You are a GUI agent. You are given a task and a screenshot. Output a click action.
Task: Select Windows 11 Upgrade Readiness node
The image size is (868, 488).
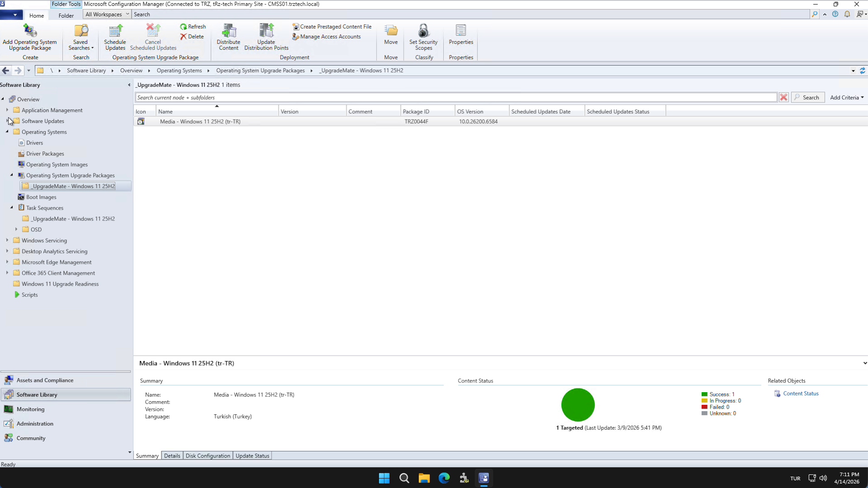pos(56,284)
